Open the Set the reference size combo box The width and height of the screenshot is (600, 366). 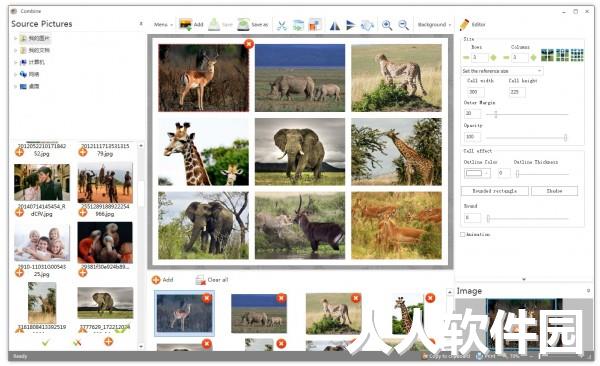(x=502, y=71)
